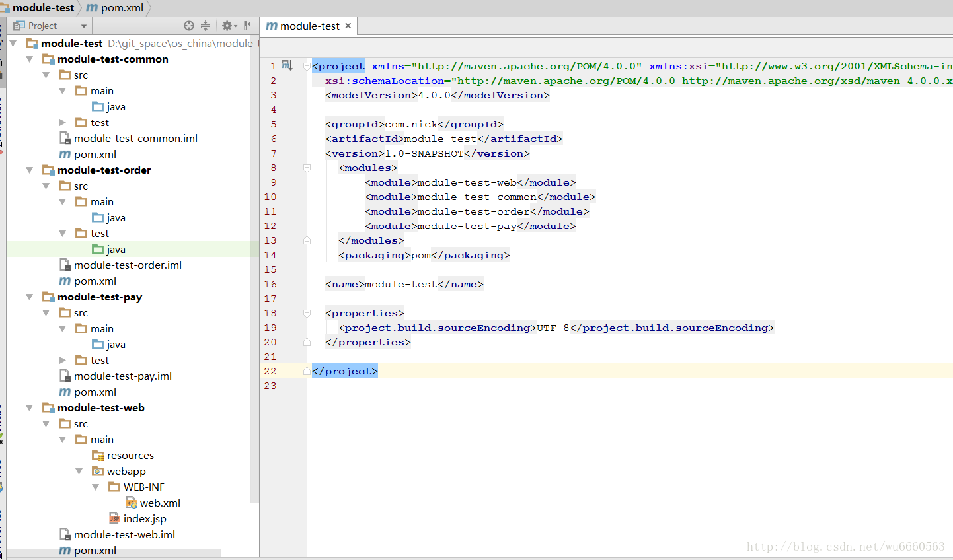The width and height of the screenshot is (953, 560).
Task: Expand the test folder under module-test-pay
Action: [x=63, y=361]
